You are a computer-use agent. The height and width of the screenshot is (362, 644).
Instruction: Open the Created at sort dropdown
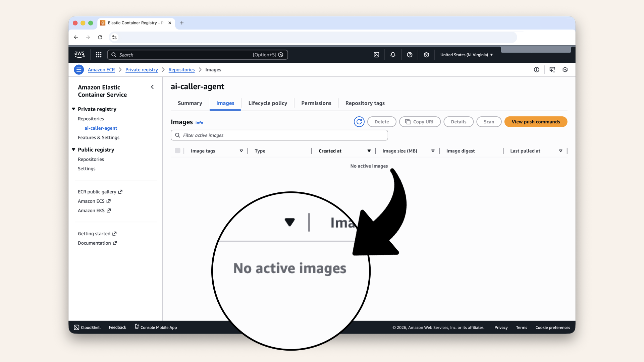coord(369,151)
